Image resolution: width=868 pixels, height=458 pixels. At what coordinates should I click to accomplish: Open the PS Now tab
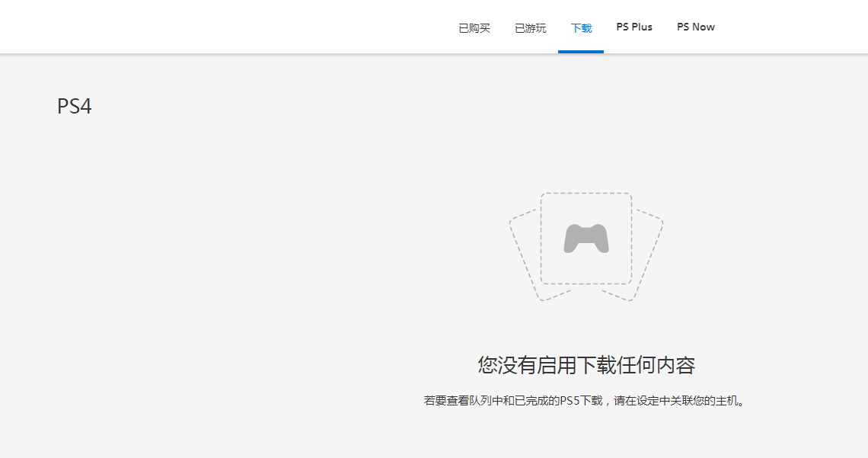[x=696, y=27]
